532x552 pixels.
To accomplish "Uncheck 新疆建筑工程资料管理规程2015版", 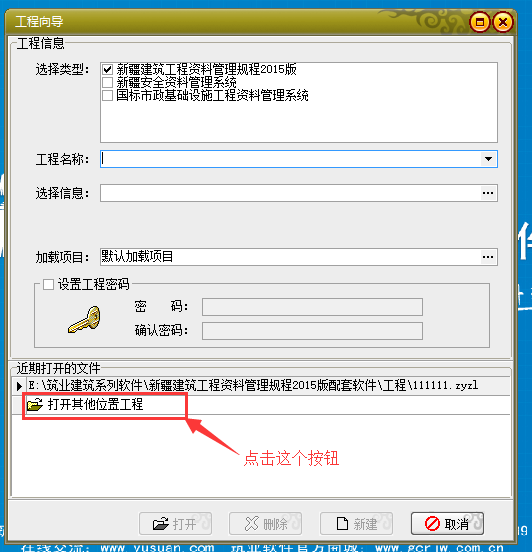I will coord(107,69).
